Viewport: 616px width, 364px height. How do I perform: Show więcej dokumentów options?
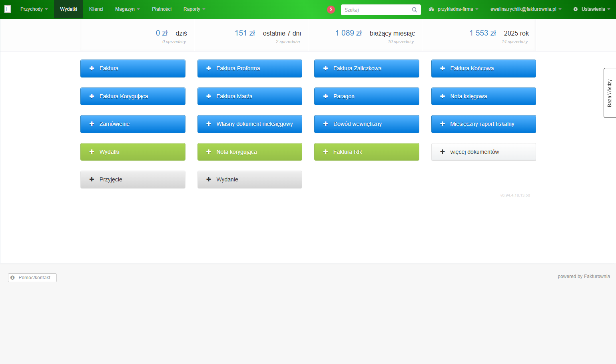(484, 152)
